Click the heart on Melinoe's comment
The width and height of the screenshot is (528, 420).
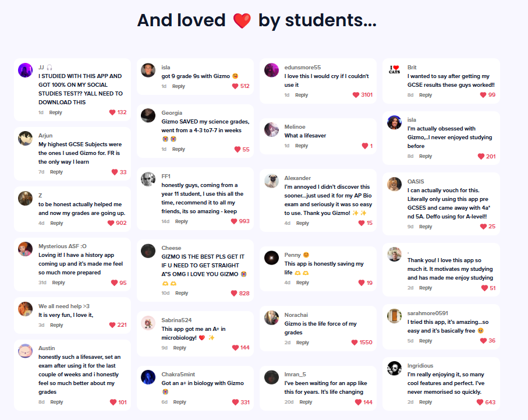pos(365,146)
